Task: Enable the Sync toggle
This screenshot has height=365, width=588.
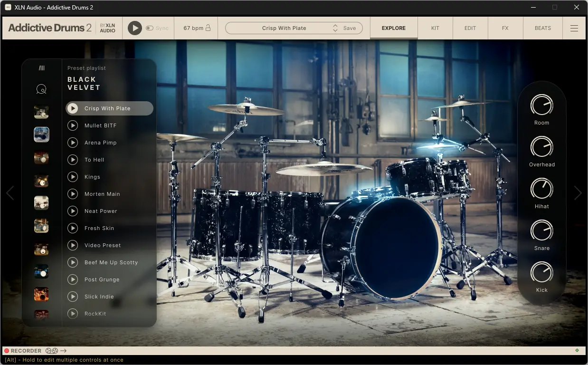Action: click(x=150, y=28)
